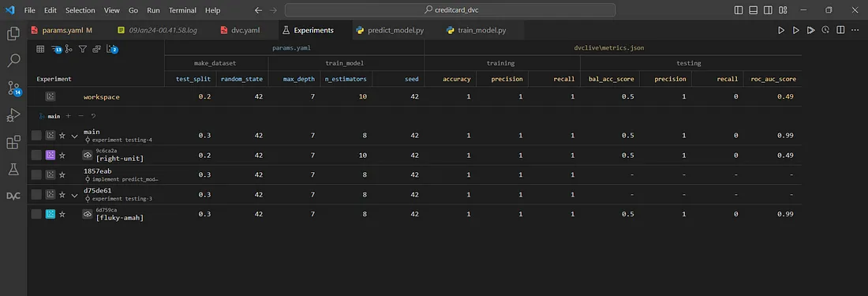Click the purple plot swatch for [right-unit]
Viewport: 868px width, 296px height.
(51, 155)
